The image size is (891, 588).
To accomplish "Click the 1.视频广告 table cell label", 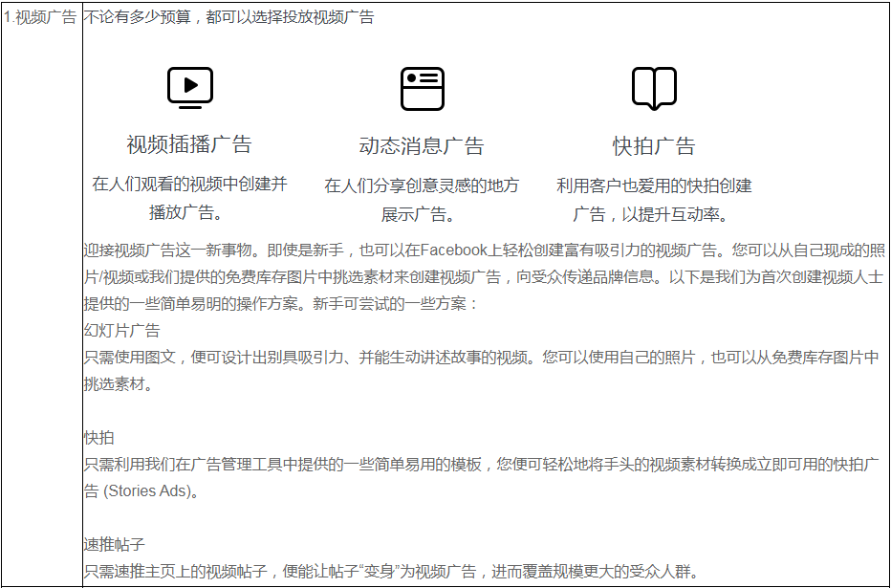I will pyautogui.click(x=40, y=17).
